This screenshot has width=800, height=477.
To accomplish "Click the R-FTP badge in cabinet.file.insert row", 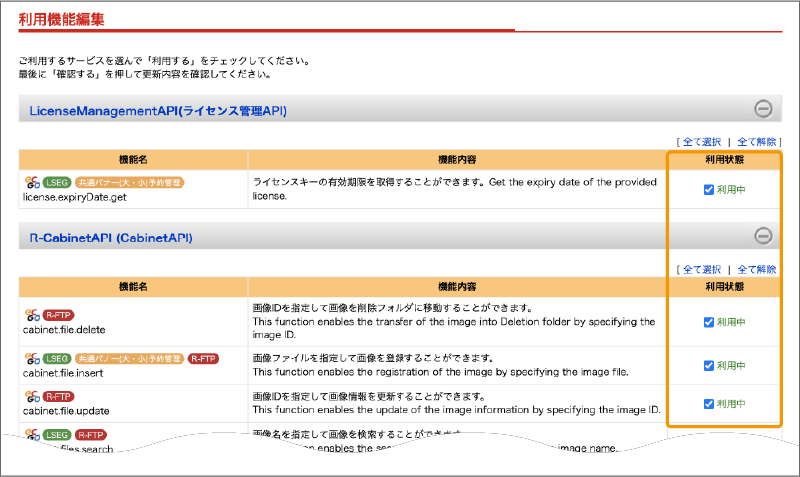I will click(203, 359).
